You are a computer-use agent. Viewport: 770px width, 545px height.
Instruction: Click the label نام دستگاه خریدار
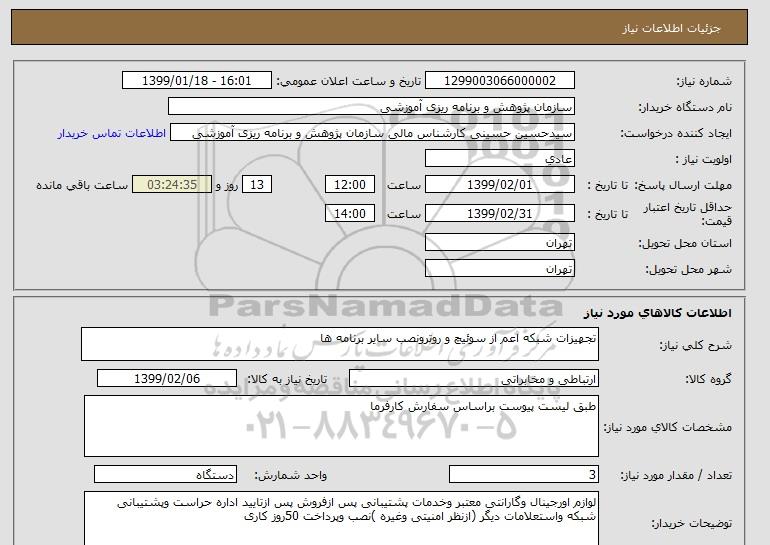pyautogui.click(x=685, y=107)
